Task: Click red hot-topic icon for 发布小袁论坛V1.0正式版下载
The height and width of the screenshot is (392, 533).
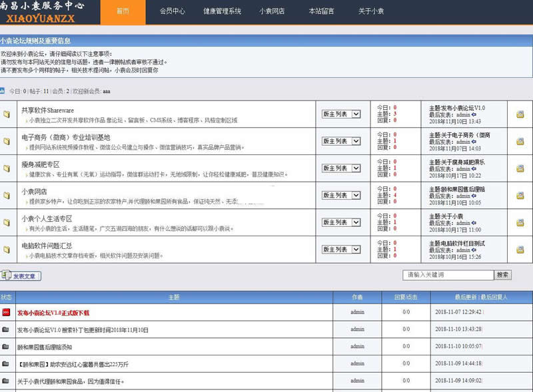Action: pos(6,312)
